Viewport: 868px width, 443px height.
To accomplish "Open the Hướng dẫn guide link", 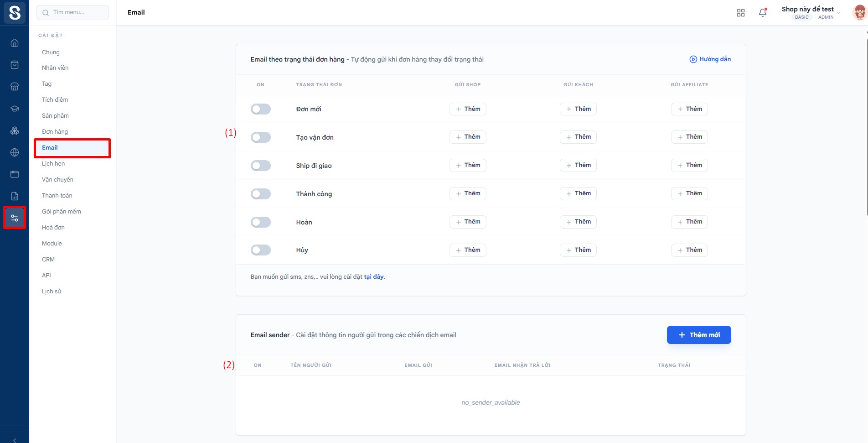I will pos(710,59).
